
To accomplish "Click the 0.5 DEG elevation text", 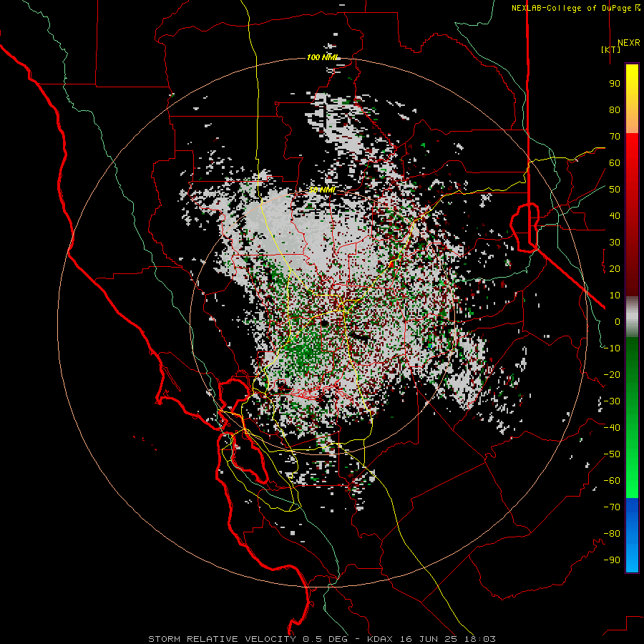I will [326, 639].
